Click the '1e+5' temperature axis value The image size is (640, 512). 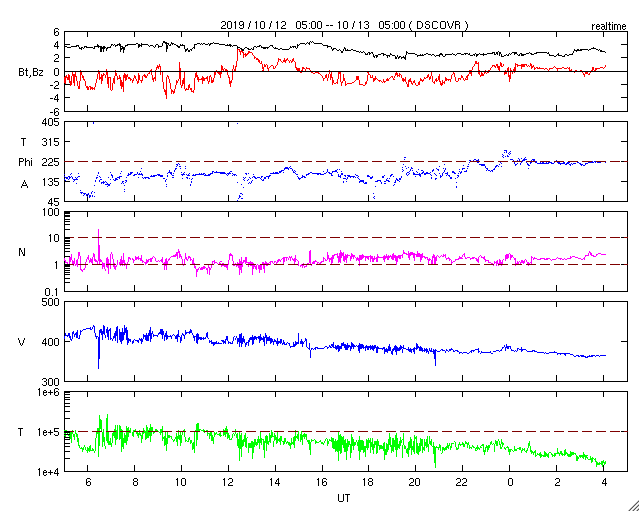tap(49, 432)
